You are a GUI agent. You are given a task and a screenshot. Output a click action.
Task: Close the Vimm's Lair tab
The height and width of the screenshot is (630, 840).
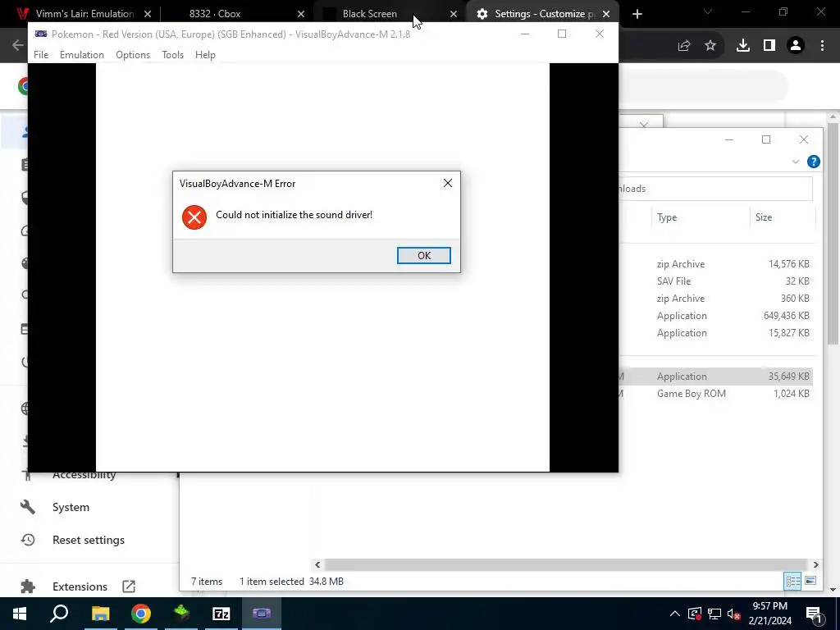148,14
